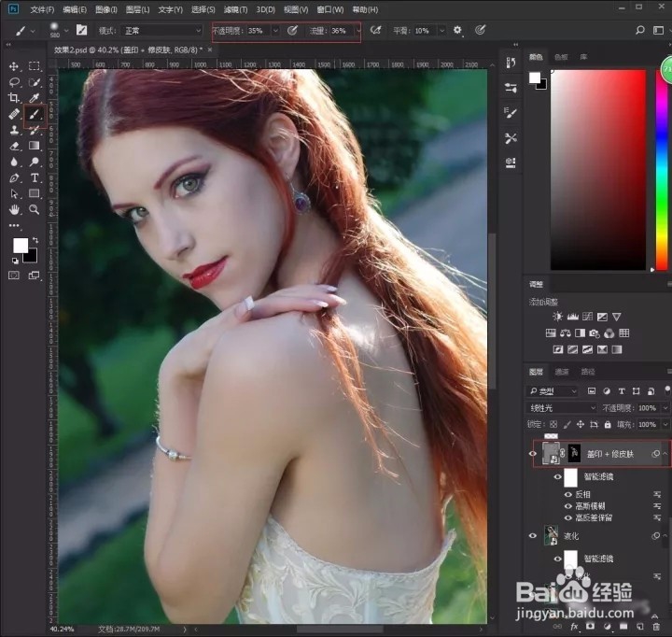Click the hue spectrum slider bar
672x637 pixels.
click(662, 170)
